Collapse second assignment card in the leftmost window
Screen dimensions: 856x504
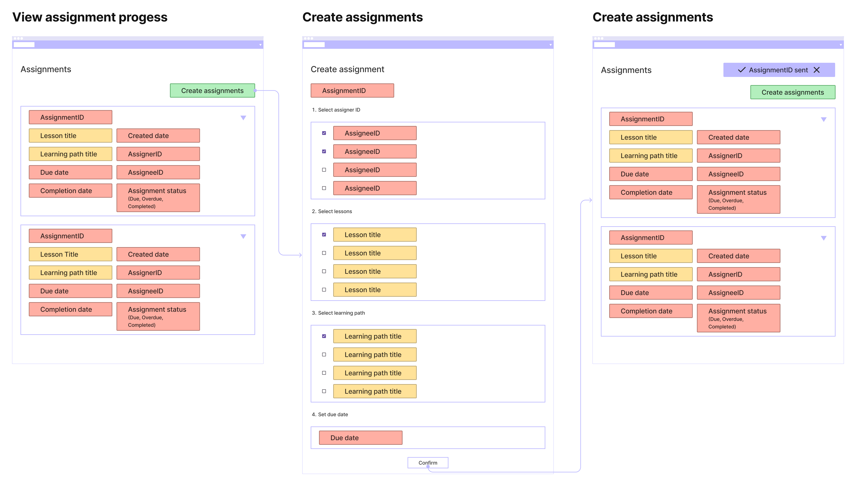[243, 236]
